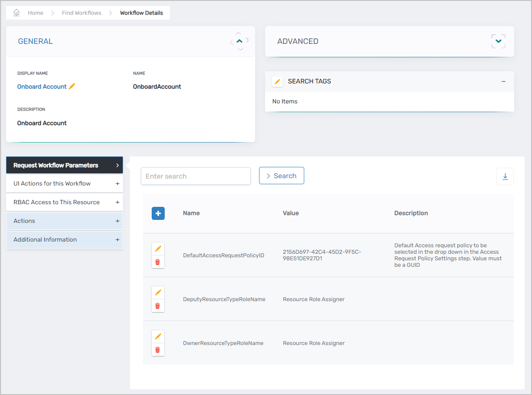532x395 pixels.
Task: Open the edit pencil for Search Tags
Action: coord(277,81)
